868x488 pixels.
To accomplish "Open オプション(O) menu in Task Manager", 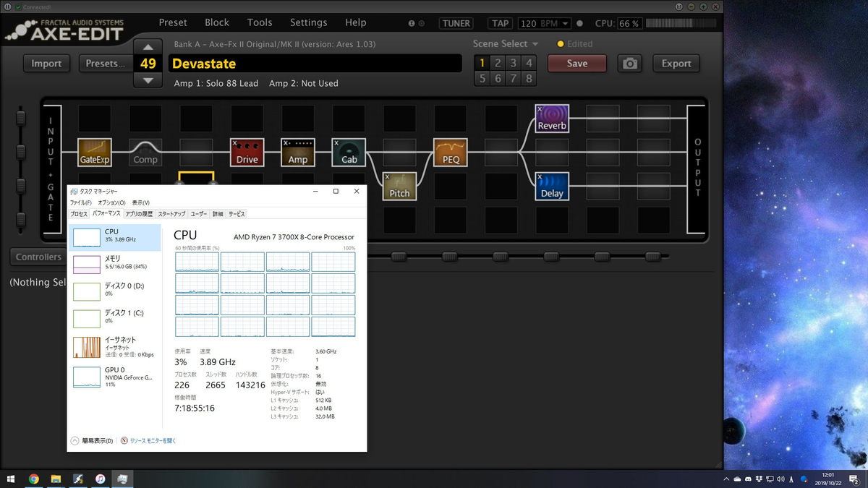I will (111, 203).
